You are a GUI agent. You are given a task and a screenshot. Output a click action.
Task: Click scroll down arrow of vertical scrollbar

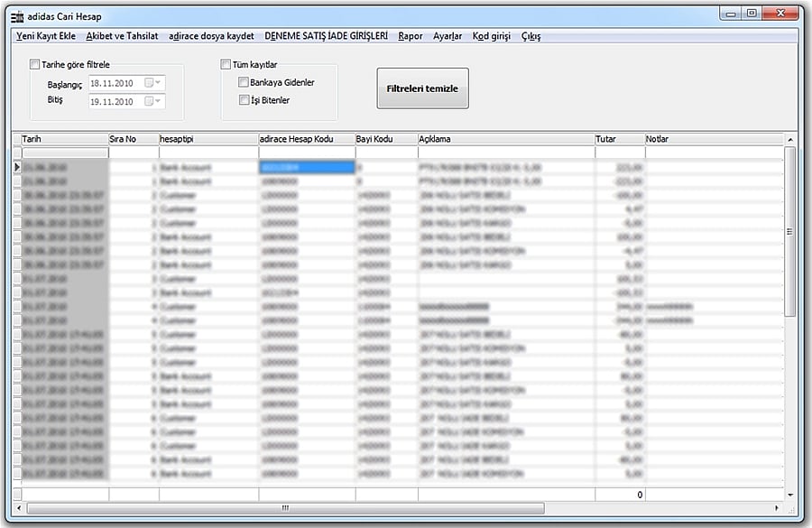789,495
